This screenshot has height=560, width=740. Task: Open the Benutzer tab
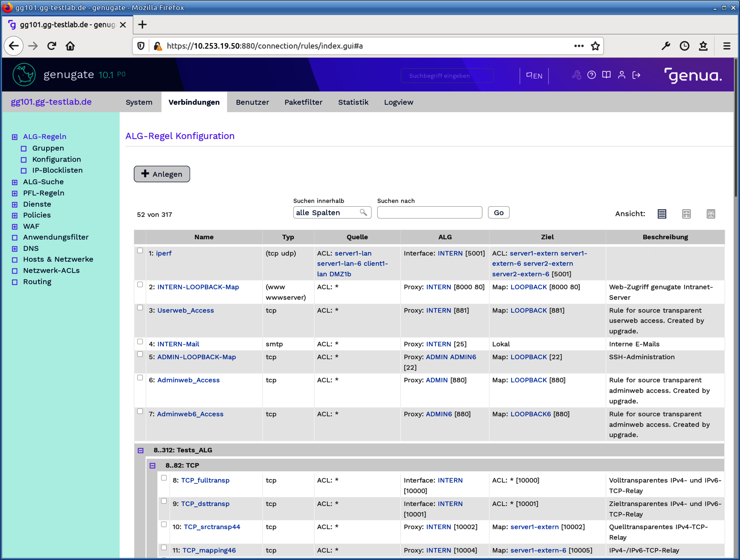pyautogui.click(x=252, y=102)
